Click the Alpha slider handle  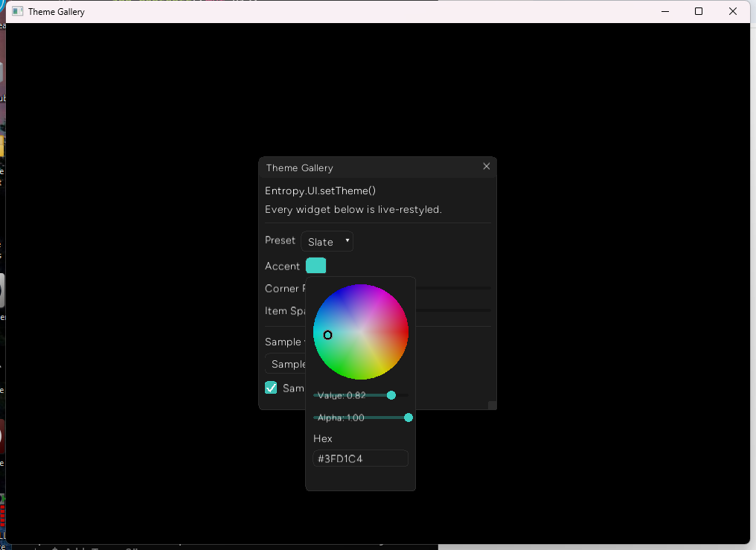pyautogui.click(x=409, y=418)
